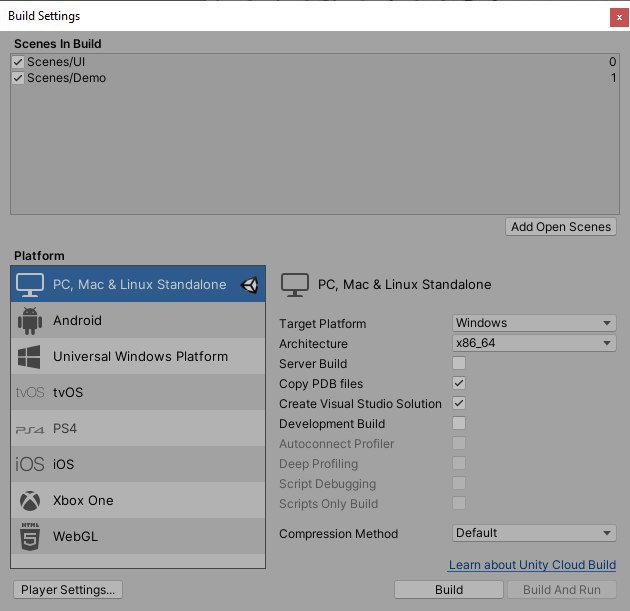Click scene index 0 in scene list
The height and width of the screenshot is (611, 630).
click(x=612, y=62)
